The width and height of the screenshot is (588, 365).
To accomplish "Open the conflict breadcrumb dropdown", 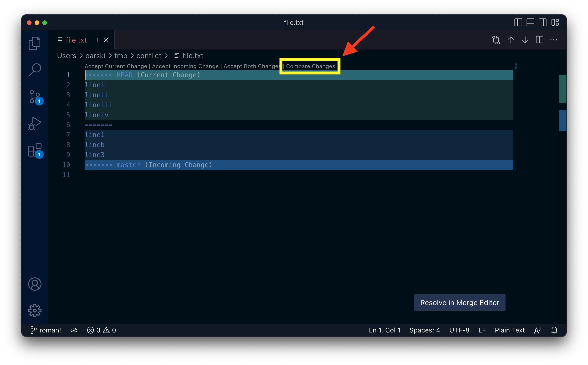I will click(149, 55).
